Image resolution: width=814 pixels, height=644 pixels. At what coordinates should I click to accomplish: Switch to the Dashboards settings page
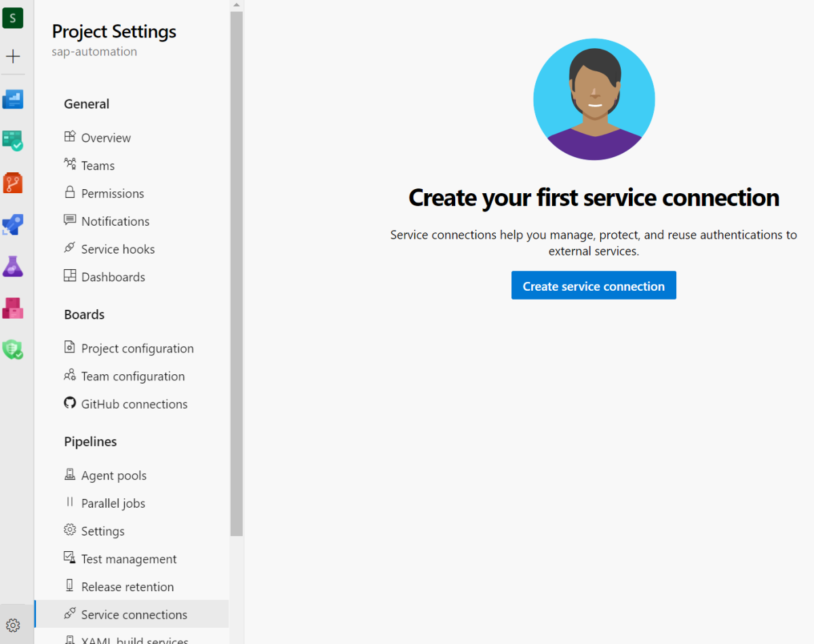pyautogui.click(x=113, y=277)
